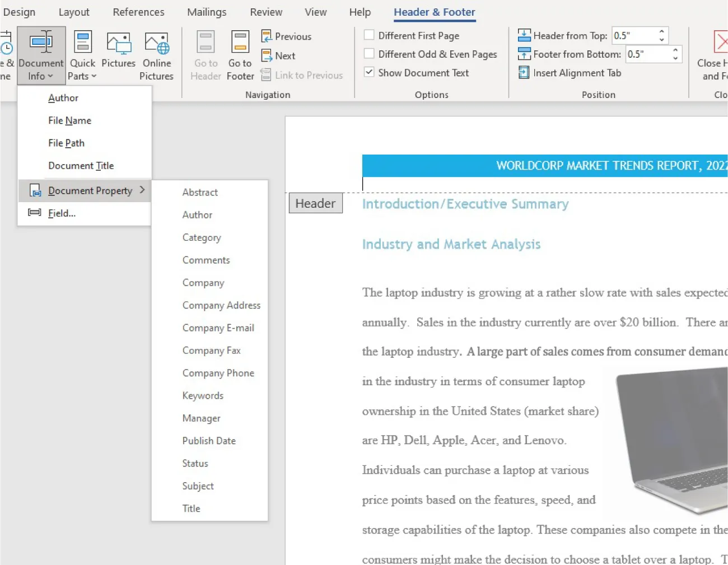Open the Quick Parts gallery
This screenshot has width=728, height=565.
tap(82, 53)
